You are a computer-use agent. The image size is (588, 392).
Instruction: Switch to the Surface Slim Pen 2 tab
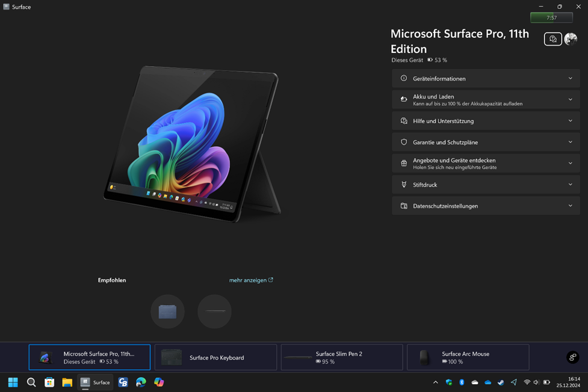tap(342, 357)
